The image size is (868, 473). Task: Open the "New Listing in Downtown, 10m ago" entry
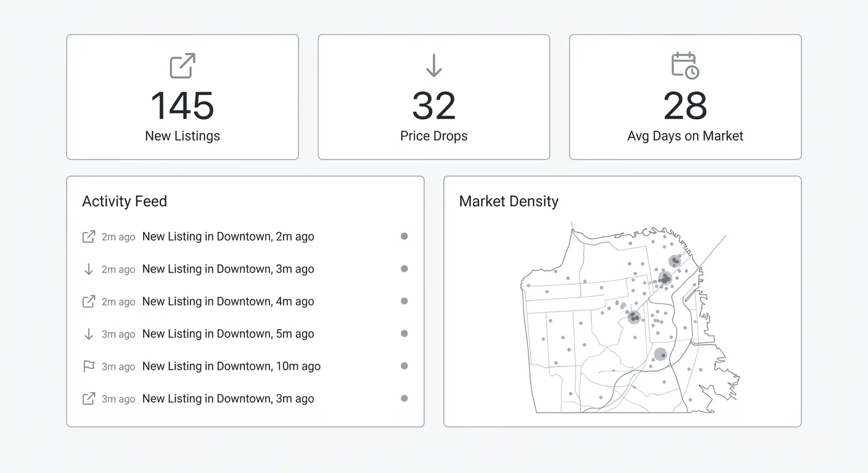point(231,366)
